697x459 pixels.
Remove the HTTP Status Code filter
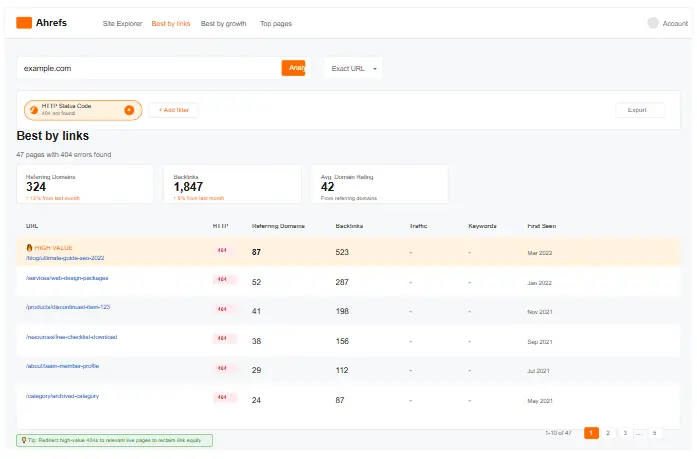click(129, 110)
